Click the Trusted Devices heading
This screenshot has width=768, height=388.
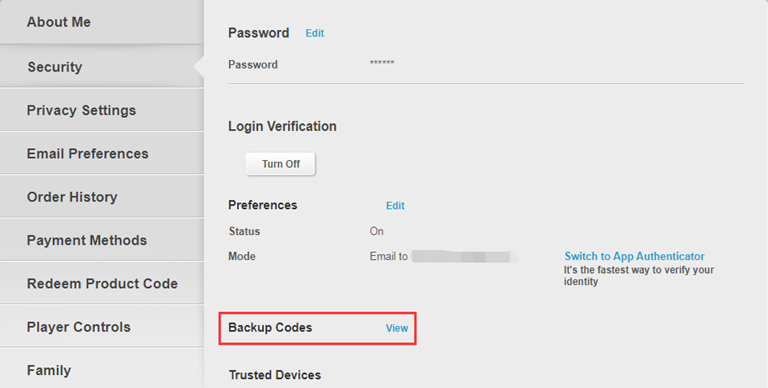(275, 375)
